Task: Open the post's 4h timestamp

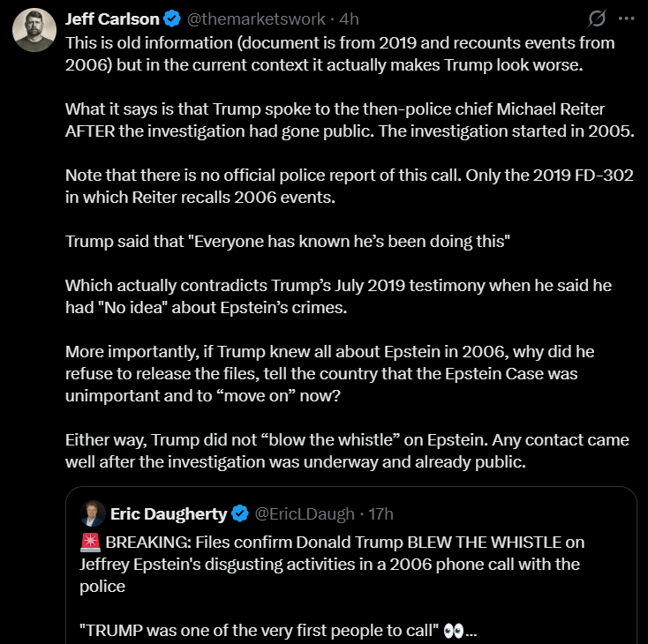Action: point(349,19)
